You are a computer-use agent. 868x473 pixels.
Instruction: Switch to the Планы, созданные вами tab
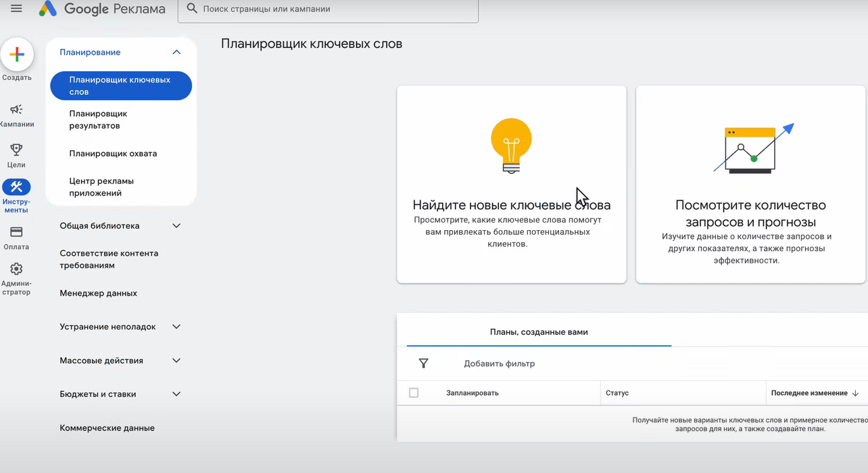coord(539,332)
